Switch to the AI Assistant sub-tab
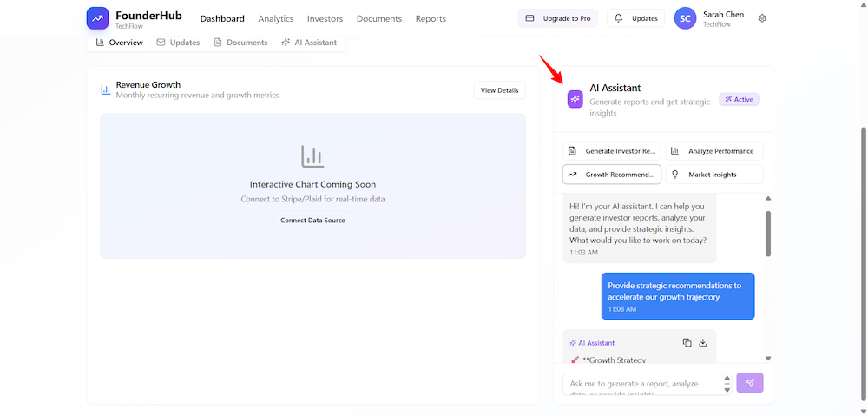Screen dimensions: 868x416 309,43
